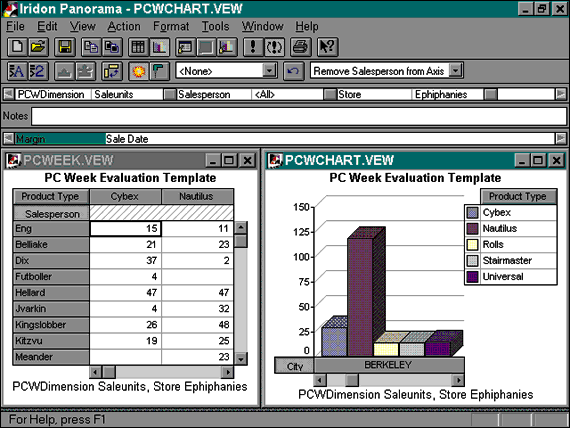Click the grid table view icon

[138, 47]
